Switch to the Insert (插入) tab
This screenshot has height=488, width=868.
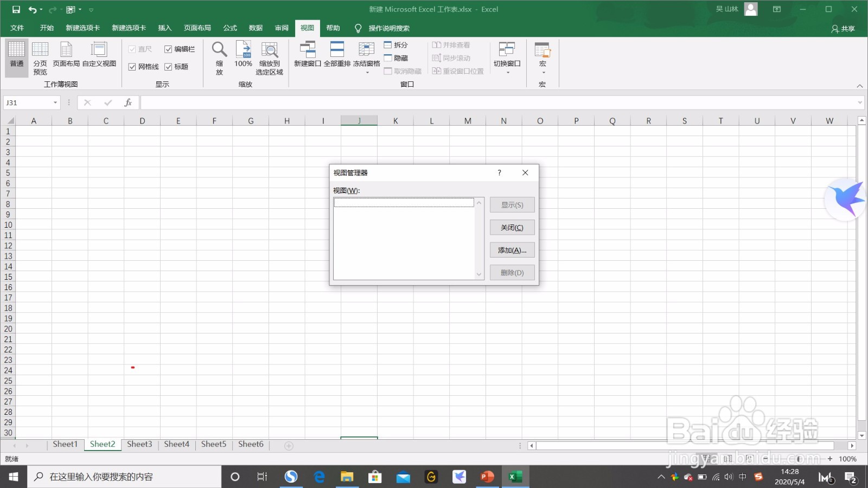pyautogui.click(x=164, y=28)
